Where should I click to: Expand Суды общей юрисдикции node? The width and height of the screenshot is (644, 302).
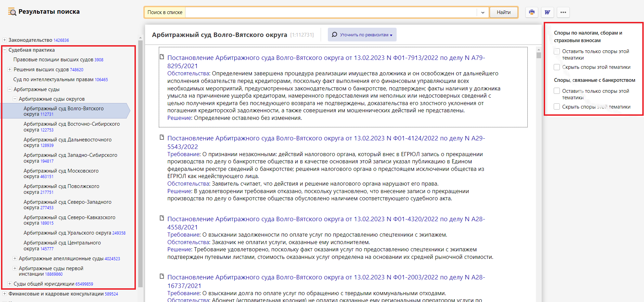(10, 284)
